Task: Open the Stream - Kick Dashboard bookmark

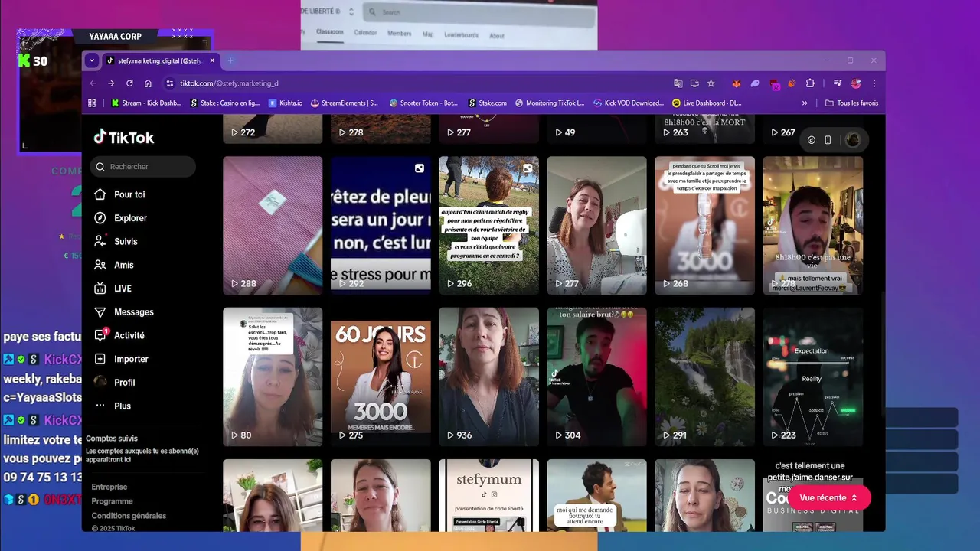Action: point(146,103)
